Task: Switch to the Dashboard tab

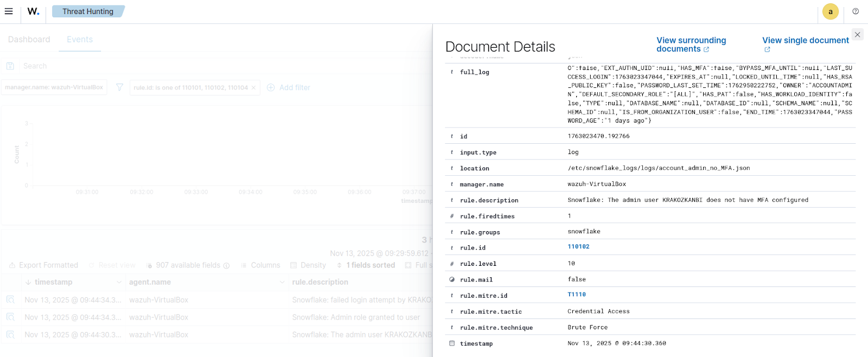Action: click(x=29, y=40)
